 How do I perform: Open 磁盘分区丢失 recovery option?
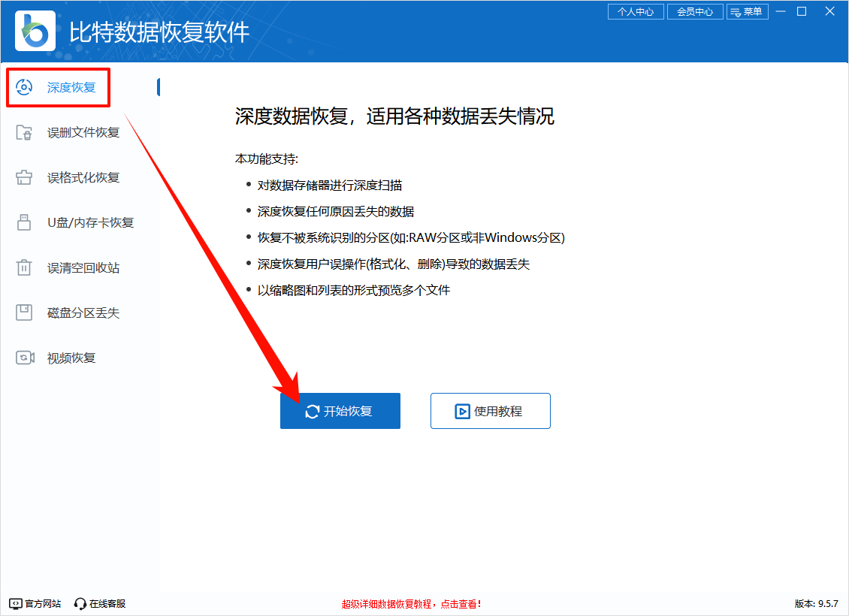[x=83, y=313]
